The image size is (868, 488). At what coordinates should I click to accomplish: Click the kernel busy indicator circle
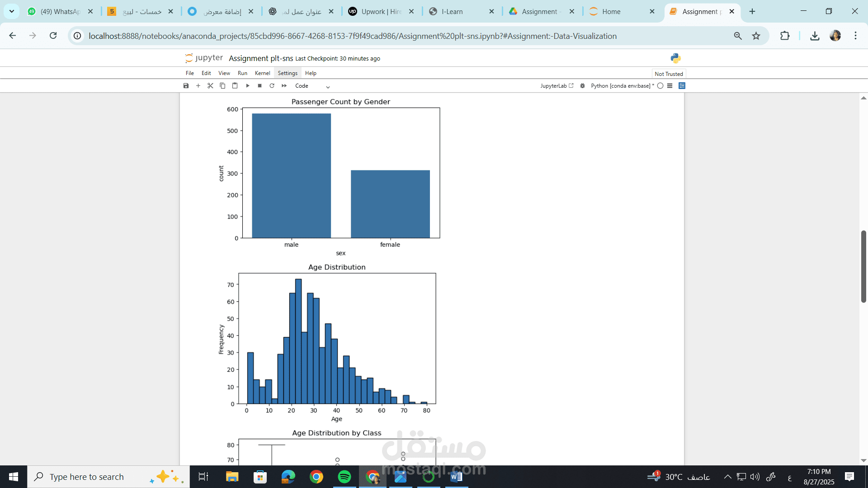click(x=660, y=85)
